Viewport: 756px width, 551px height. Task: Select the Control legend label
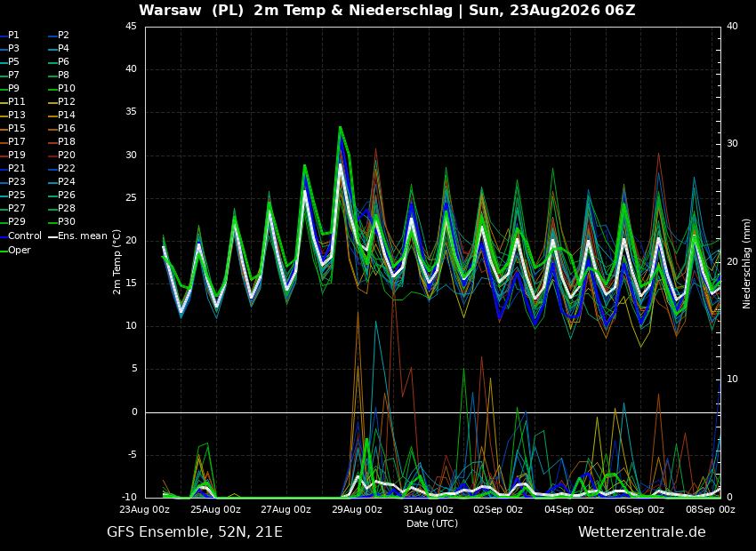coord(25,236)
